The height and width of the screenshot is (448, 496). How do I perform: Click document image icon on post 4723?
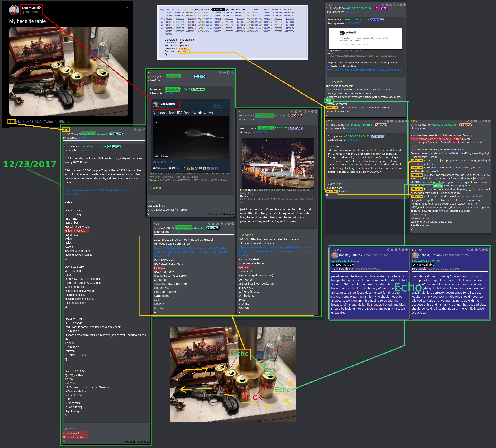pos(395,5)
